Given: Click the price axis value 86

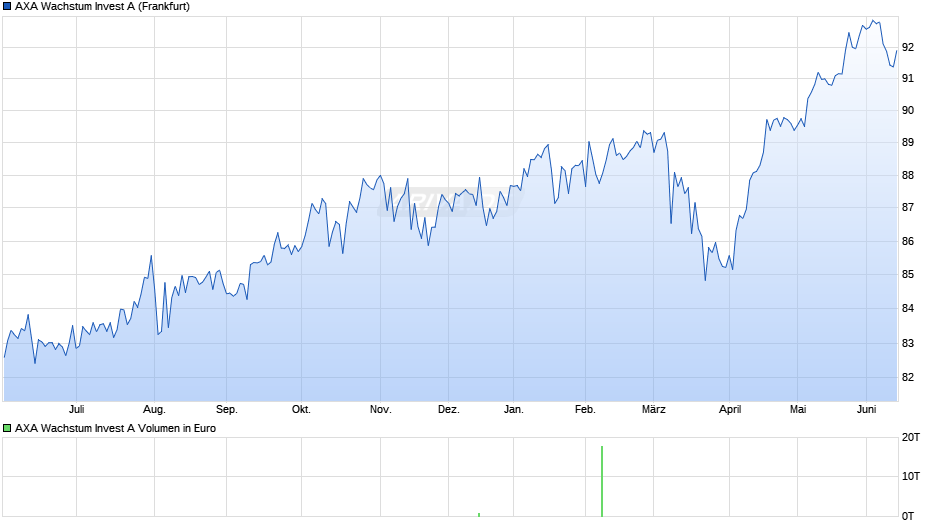Looking at the screenshot, I should [908, 242].
